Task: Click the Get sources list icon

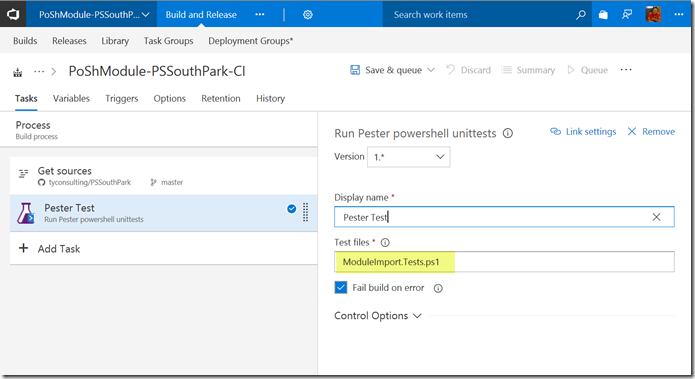Action: (x=23, y=173)
